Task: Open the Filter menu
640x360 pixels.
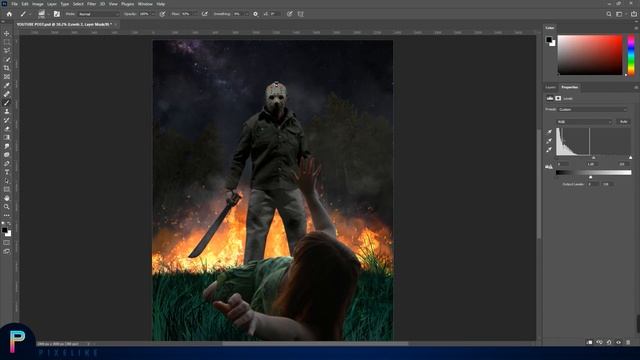Action: pos(91,4)
